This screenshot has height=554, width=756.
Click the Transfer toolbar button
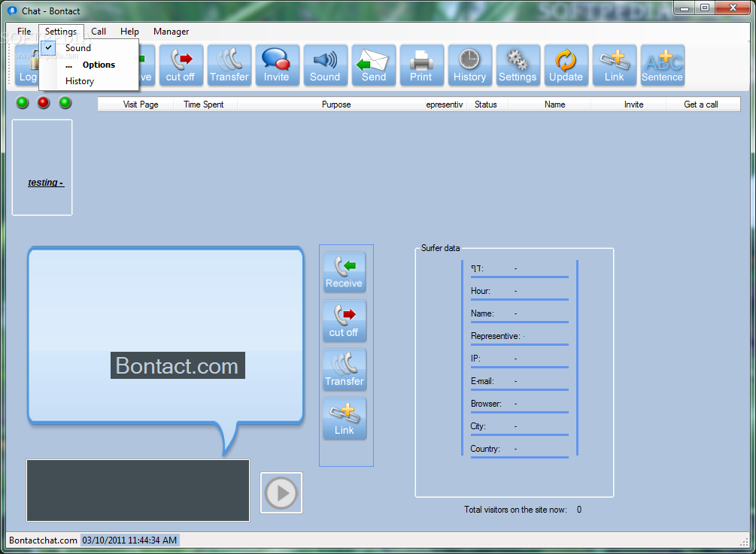(229, 65)
